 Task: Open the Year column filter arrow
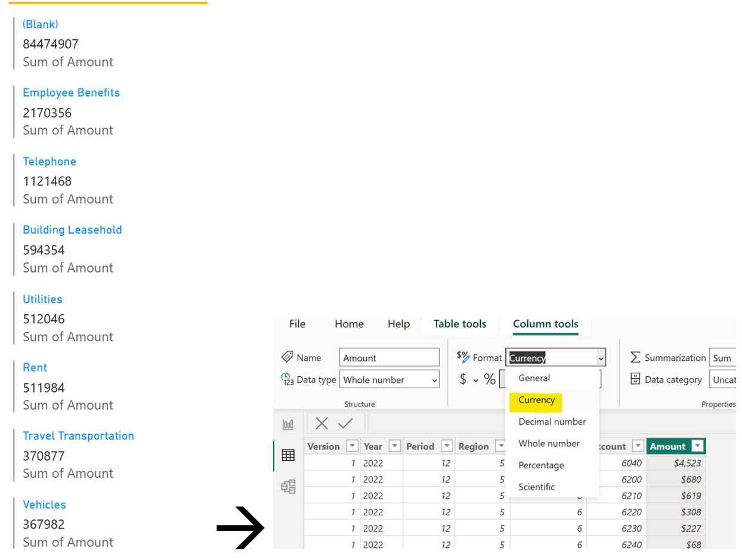coord(394,446)
